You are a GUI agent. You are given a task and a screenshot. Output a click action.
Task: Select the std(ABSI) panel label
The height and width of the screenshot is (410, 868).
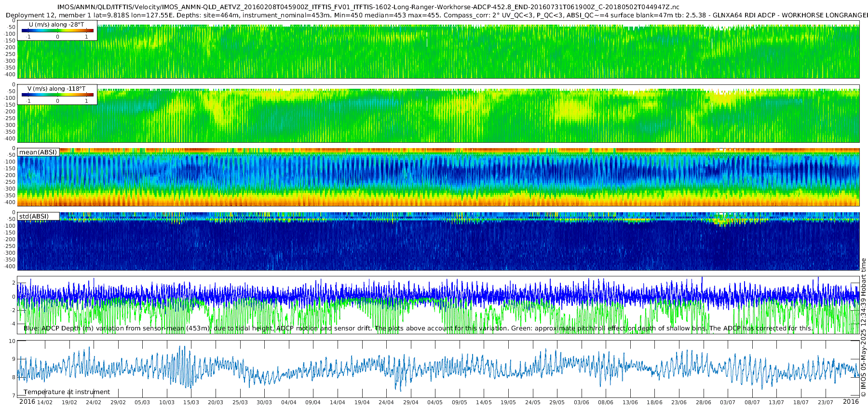coord(34,216)
